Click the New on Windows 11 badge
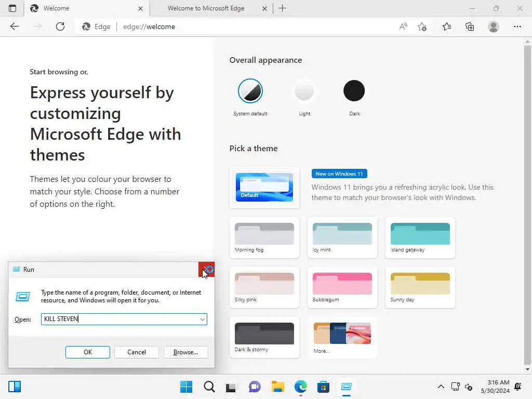The height and width of the screenshot is (399, 532). (x=339, y=174)
